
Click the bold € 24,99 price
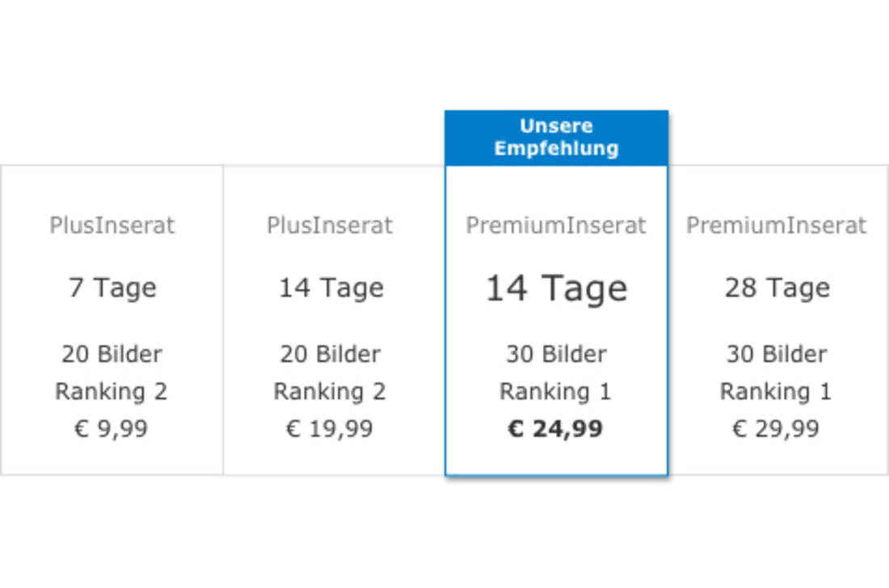click(555, 429)
